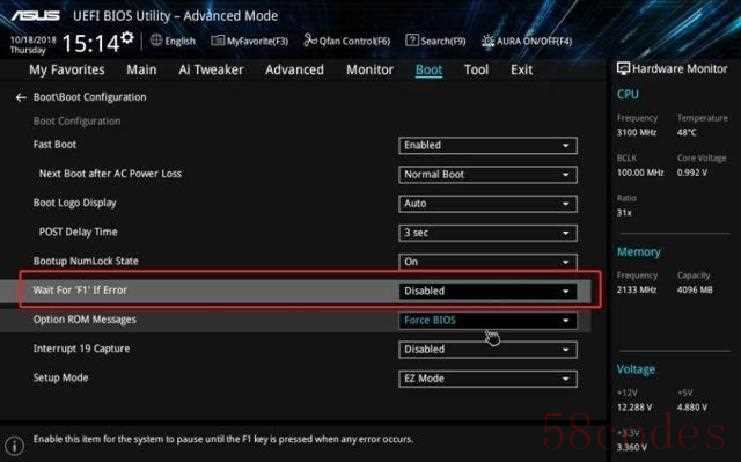Open the Fast Boot dropdown showing Enabled
Viewport: 741px width, 462px height.
(488, 145)
